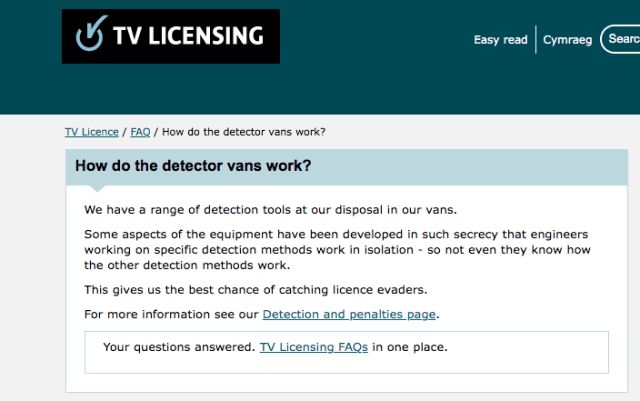Open Detection and penalties page link
Screen dimensions: 640x401
[x=349, y=314]
